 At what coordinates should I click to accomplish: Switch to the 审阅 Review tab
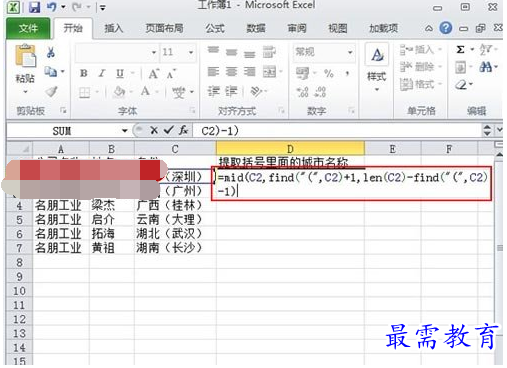(297, 28)
